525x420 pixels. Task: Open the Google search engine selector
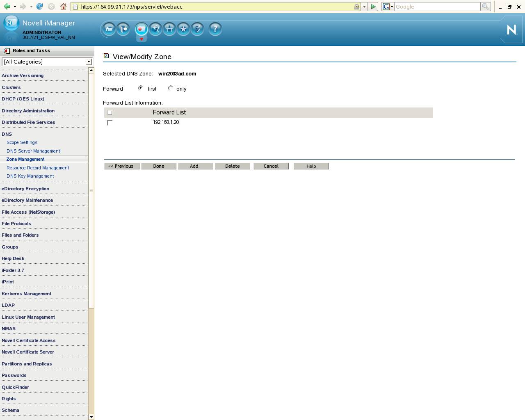coord(388,7)
